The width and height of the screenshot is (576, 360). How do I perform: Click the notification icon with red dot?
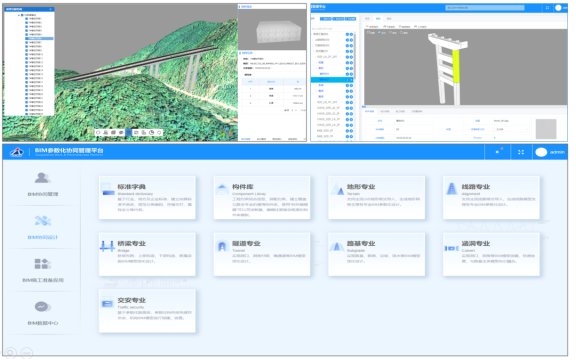(x=498, y=151)
